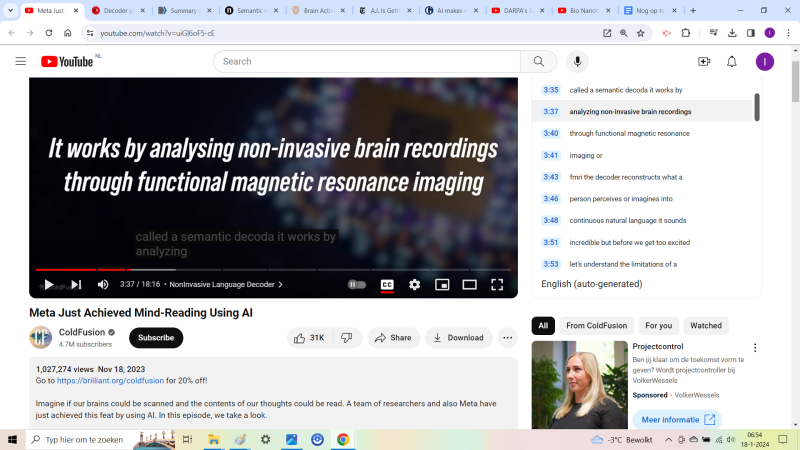Screen dimensions: 800x450
Task: Switch to miniplayer view
Action: (442, 284)
